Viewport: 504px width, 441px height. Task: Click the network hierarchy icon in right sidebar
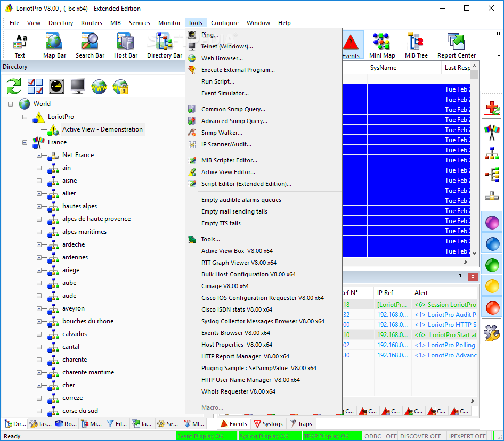(x=492, y=153)
